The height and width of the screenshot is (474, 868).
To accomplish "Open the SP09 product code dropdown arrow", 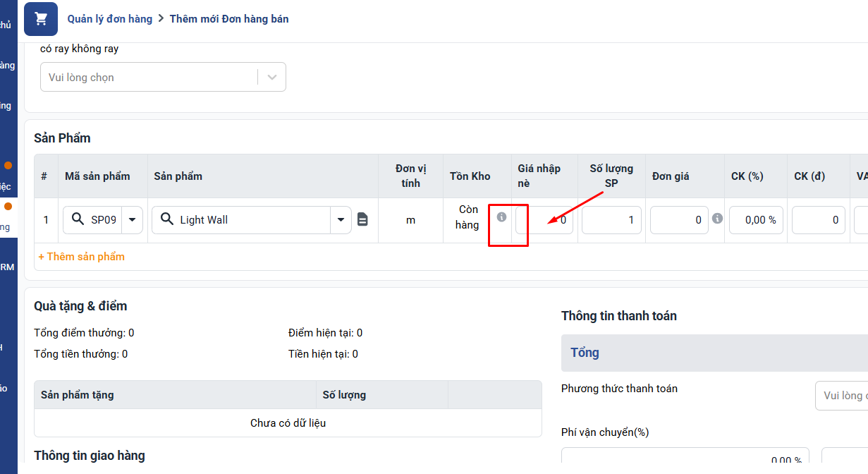I will pos(132,219).
